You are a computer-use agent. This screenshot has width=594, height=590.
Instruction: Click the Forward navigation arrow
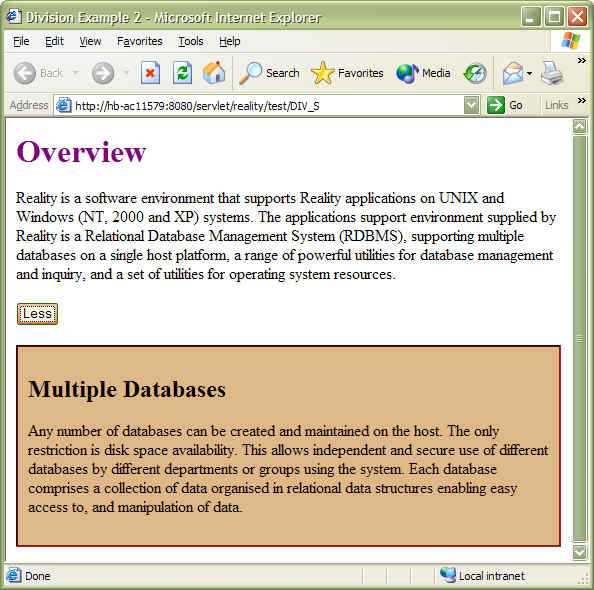pyautogui.click(x=103, y=73)
